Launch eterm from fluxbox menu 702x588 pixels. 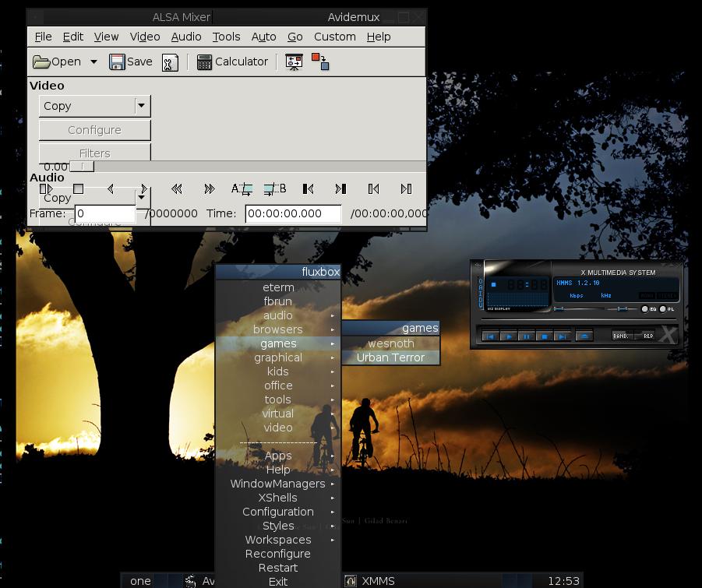[278, 287]
